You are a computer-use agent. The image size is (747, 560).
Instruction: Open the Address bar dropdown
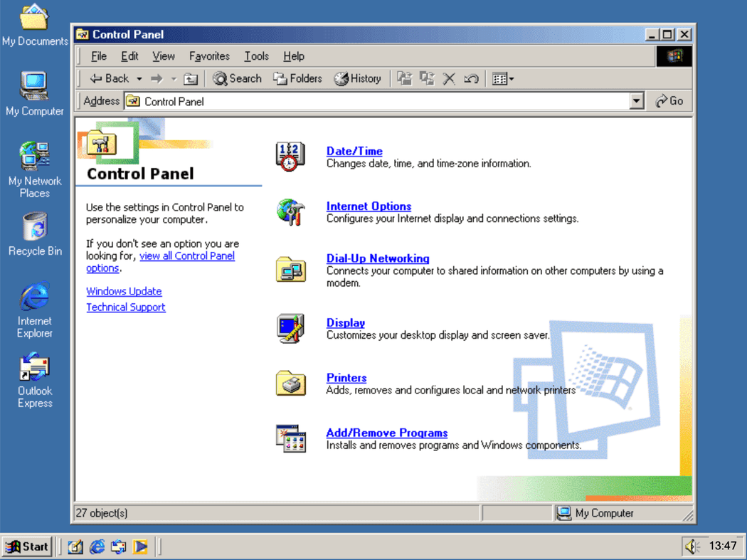point(637,100)
